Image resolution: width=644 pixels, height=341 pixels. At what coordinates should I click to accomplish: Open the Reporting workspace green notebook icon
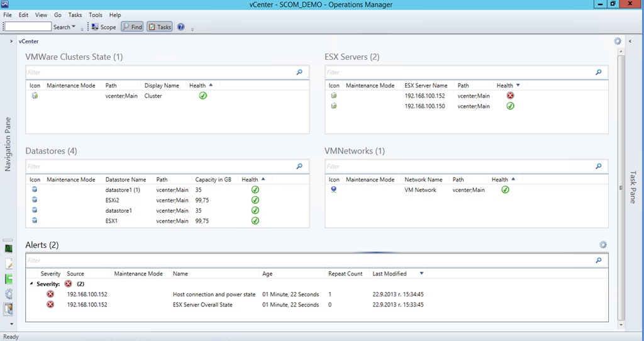(9, 279)
